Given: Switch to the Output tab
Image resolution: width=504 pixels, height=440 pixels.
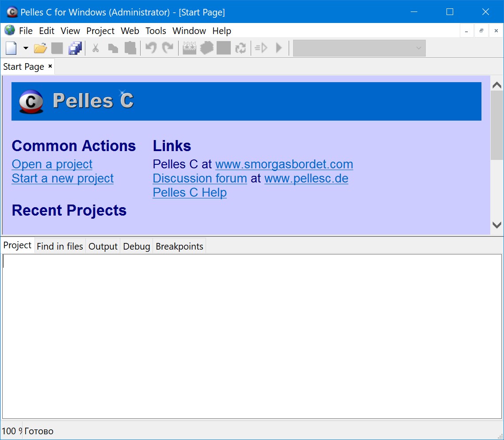Looking at the screenshot, I should pos(103,246).
